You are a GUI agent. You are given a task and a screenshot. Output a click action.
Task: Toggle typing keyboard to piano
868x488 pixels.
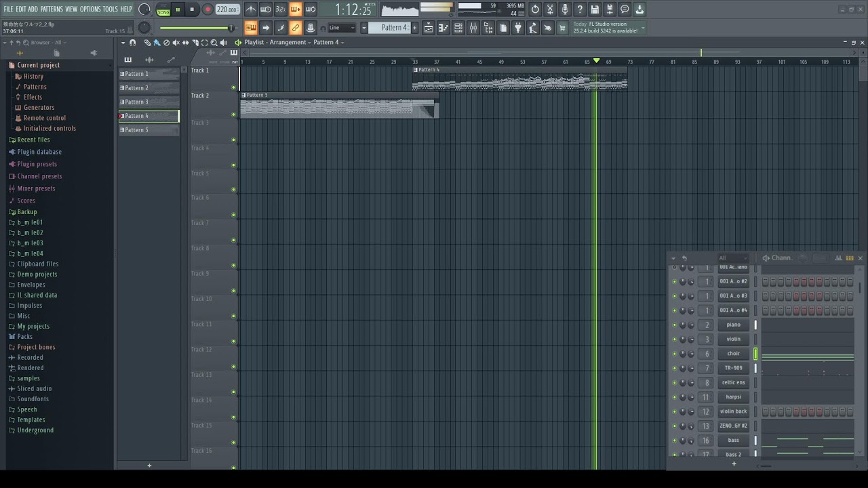click(x=251, y=28)
